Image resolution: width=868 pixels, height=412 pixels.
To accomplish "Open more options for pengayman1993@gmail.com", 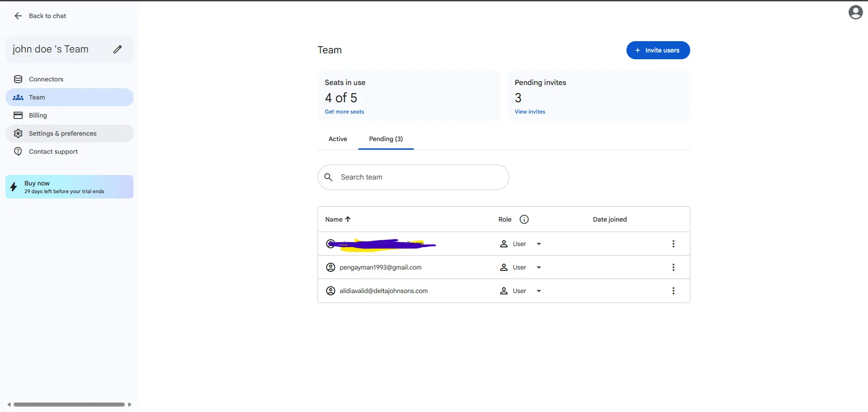I will [x=673, y=267].
